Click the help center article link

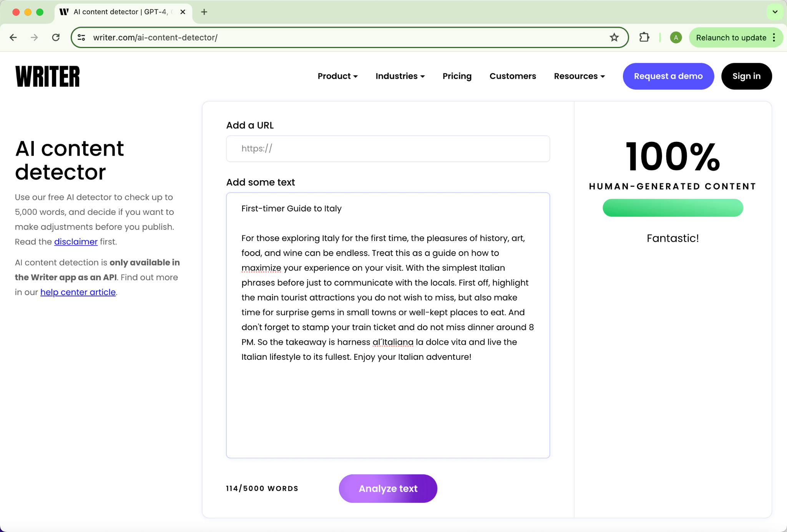78,292
